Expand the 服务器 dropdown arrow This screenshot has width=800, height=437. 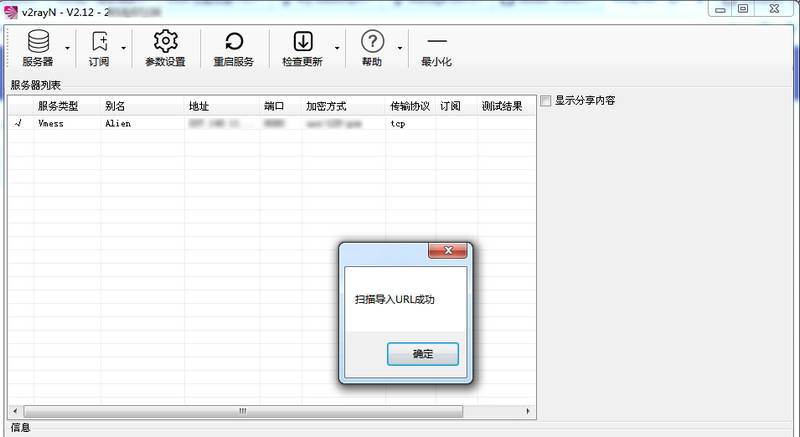tap(68, 47)
